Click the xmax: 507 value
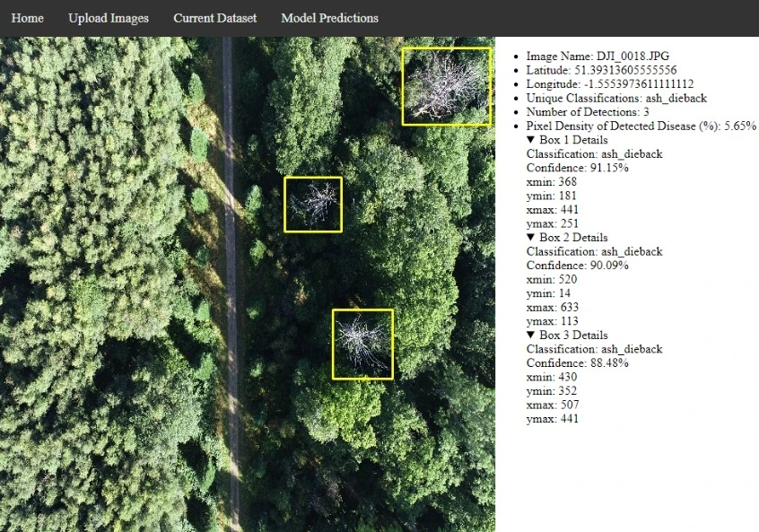 pyautogui.click(x=553, y=406)
